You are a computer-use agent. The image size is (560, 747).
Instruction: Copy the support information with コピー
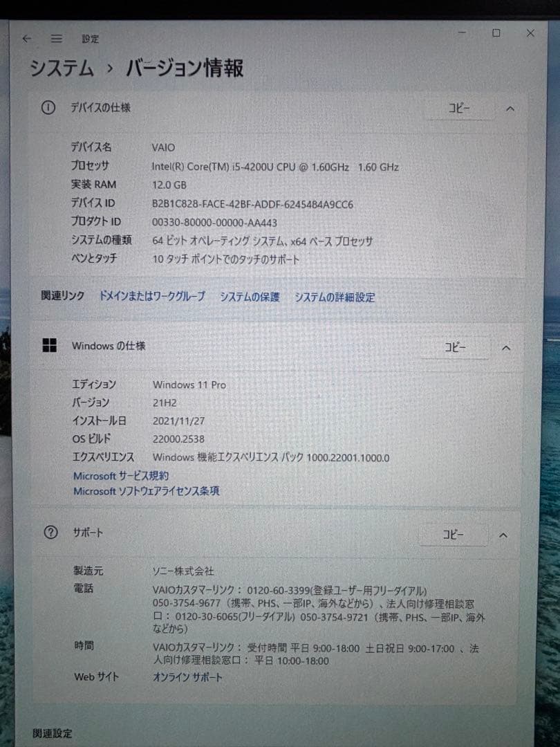[x=454, y=535]
